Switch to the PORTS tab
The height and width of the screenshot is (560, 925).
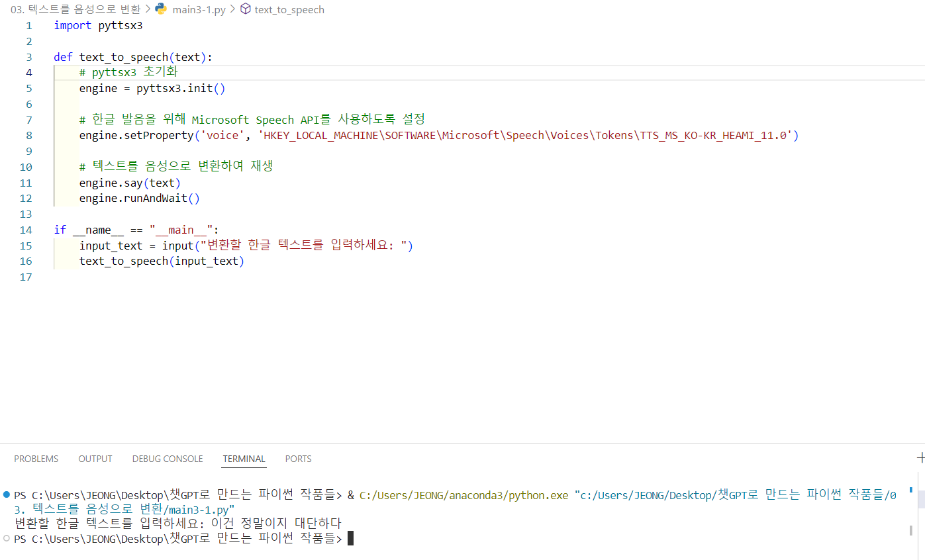298,459
